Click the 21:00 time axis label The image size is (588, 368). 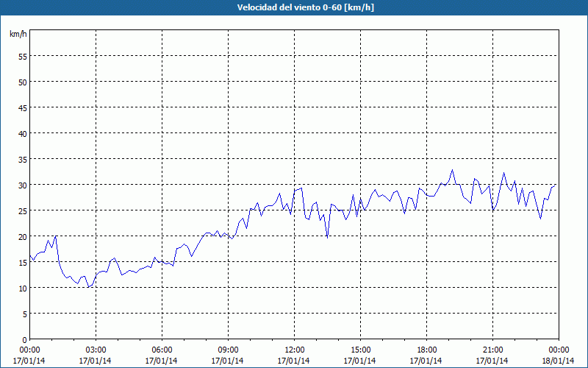[492, 350]
